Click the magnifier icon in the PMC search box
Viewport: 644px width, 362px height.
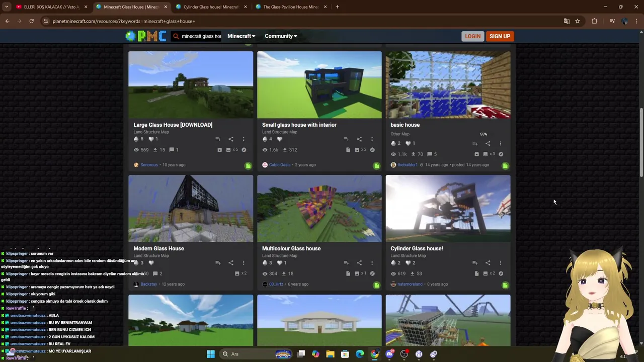pyautogui.click(x=176, y=36)
